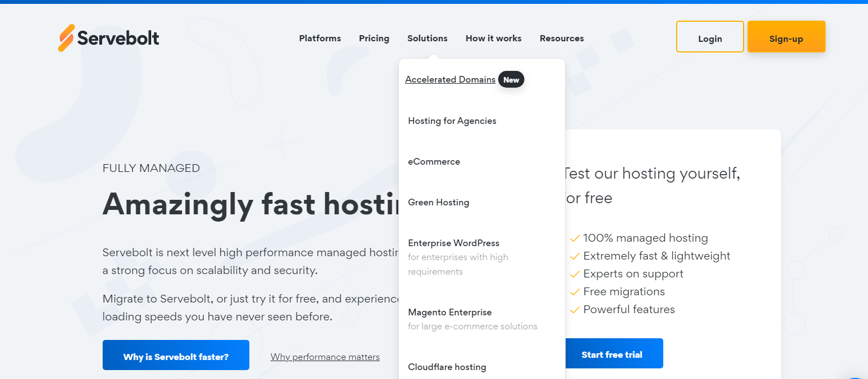Screen dimensions: 868x379
Task: Click the checkmark beside 100% managed hosting
Action: [575, 239]
